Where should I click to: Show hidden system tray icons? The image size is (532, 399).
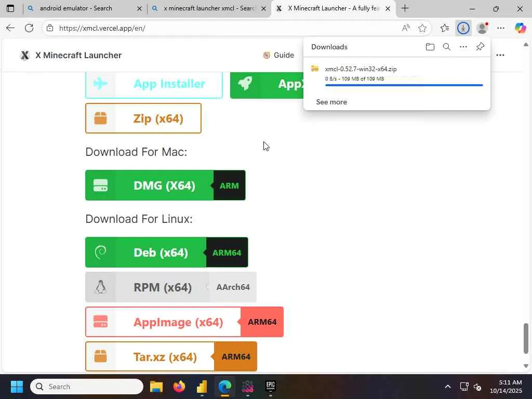click(x=448, y=387)
